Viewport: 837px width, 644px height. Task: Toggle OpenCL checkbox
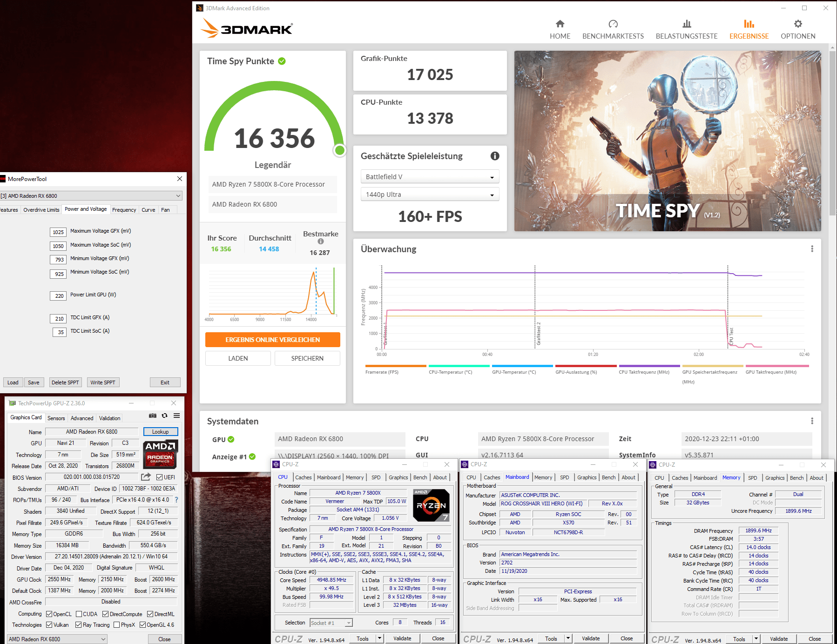[49, 614]
